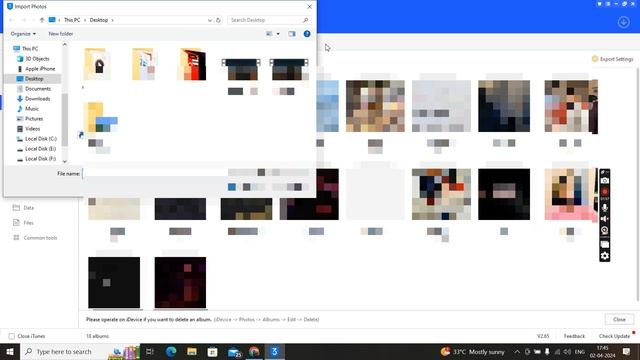Viewport: 640px width, 360px height.
Task: Click the 3uTools taskbar icon
Action: click(275, 352)
